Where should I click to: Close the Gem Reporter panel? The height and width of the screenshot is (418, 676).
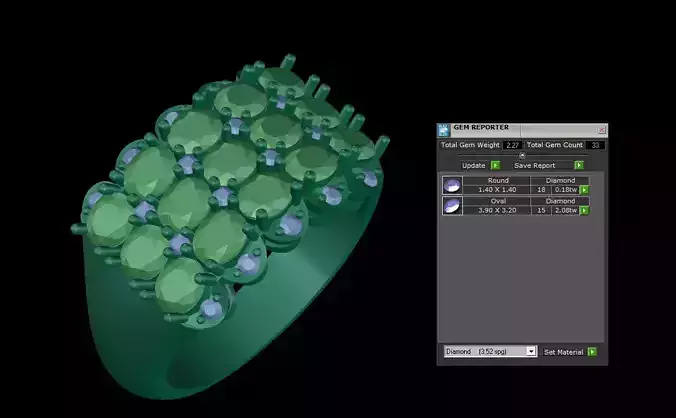pyautogui.click(x=602, y=130)
